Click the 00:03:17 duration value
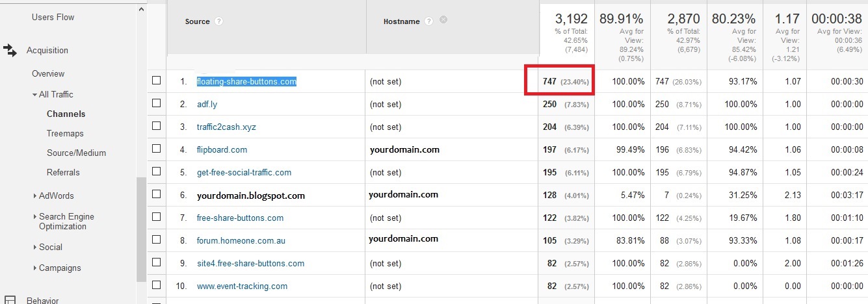This screenshot has width=868, height=304. (x=846, y=195)
